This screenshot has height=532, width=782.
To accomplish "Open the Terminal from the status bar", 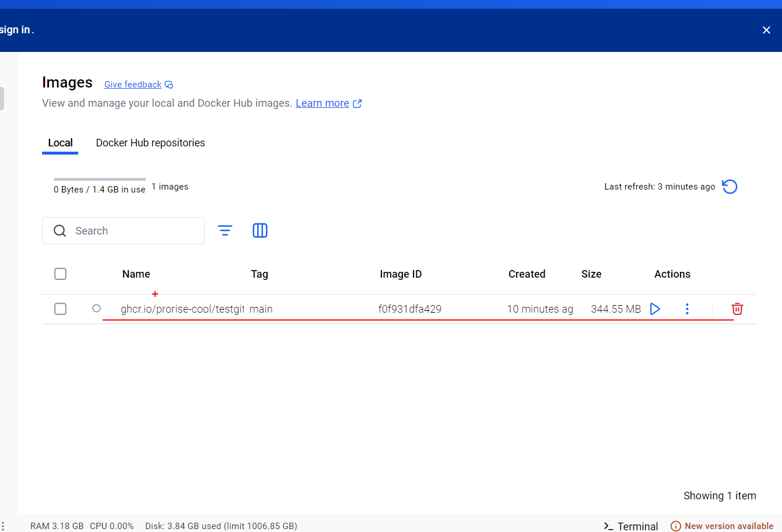I will coord(631,526).
